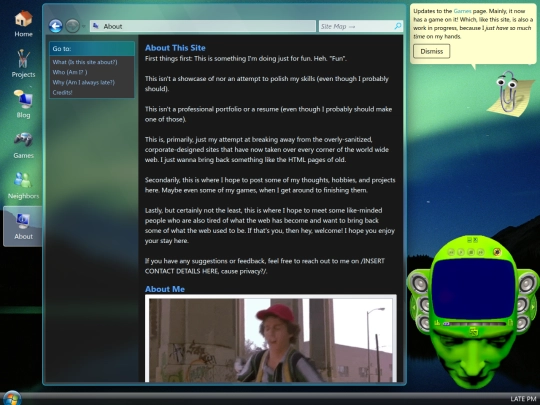Open the Games controller icon
The width and height of the screenshot is (540, 405).
23,145
